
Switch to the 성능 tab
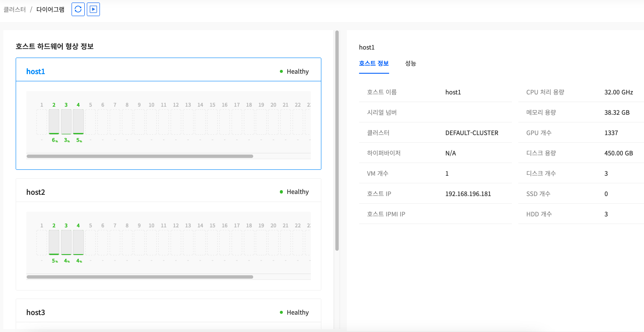pyautogui.click(x=410, y=64)
